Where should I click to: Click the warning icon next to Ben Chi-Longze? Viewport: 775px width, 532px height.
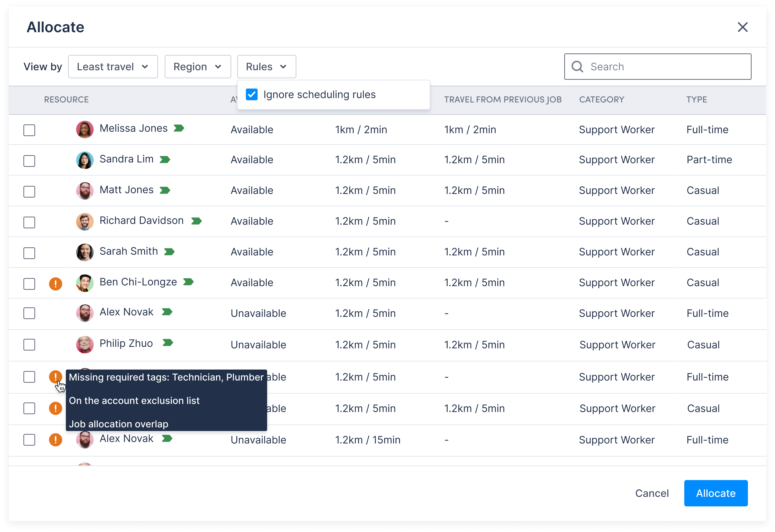[x=55, y=284]
